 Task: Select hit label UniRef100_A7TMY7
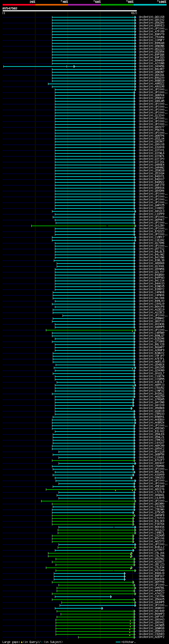pos(152,550)
